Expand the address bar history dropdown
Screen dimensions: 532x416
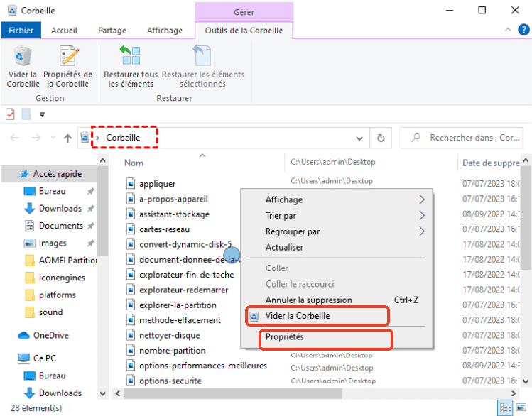[x=361, y=138]
